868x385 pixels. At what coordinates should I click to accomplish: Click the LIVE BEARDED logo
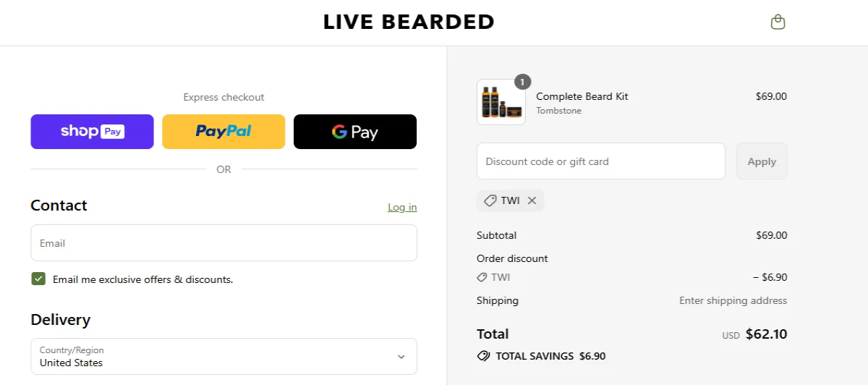point(409,22)
